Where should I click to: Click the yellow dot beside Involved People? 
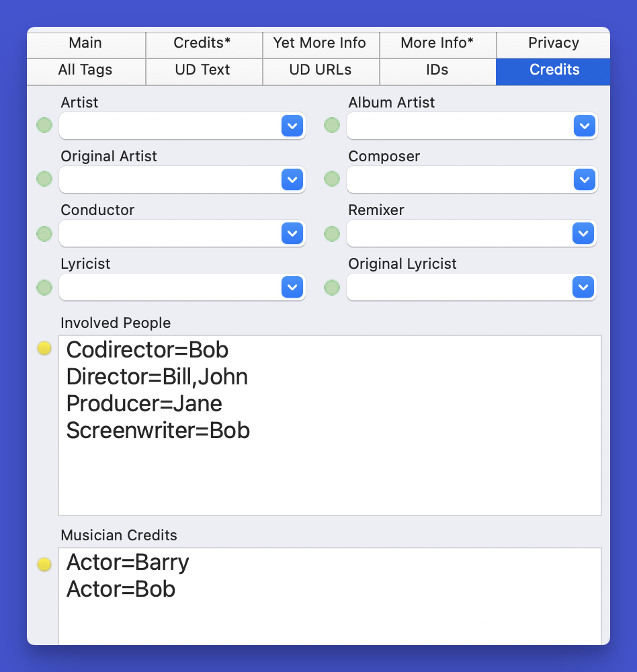click(44, 348)
